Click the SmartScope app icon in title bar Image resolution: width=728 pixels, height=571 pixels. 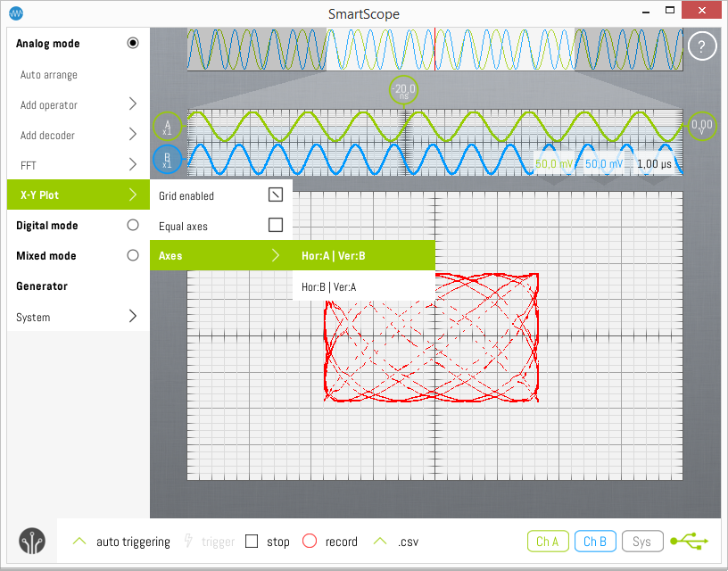click(x=16, y=13)
